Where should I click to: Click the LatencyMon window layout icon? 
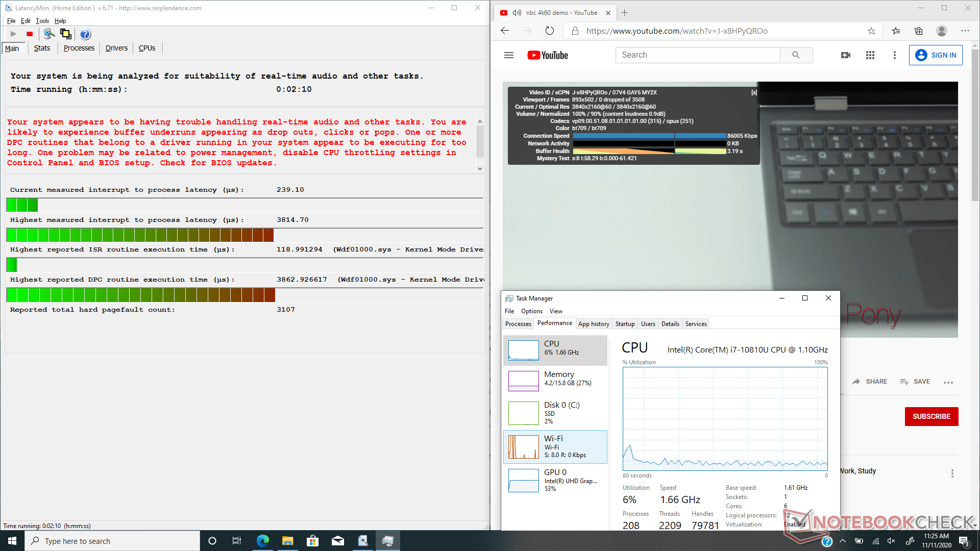click(65, 34)
